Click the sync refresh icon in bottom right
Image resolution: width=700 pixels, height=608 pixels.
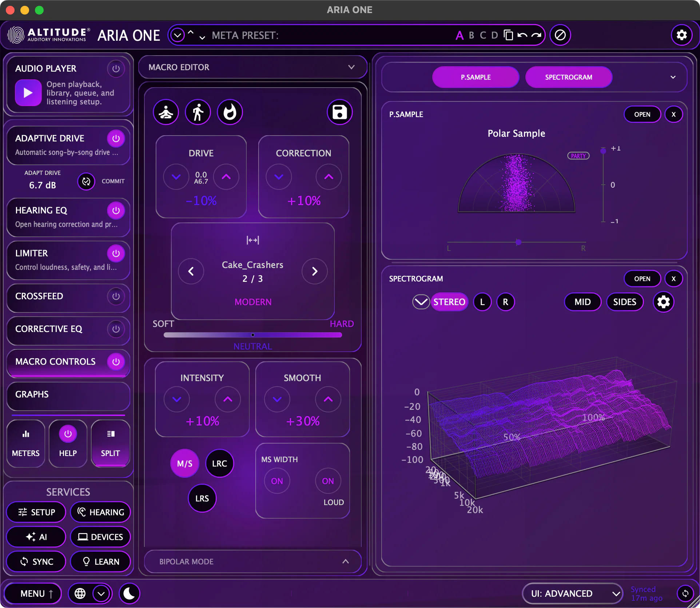pos(685,593)
